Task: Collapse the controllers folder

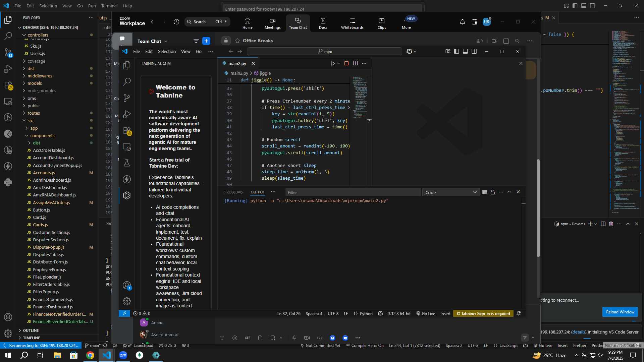Action: tap(38, 35)
